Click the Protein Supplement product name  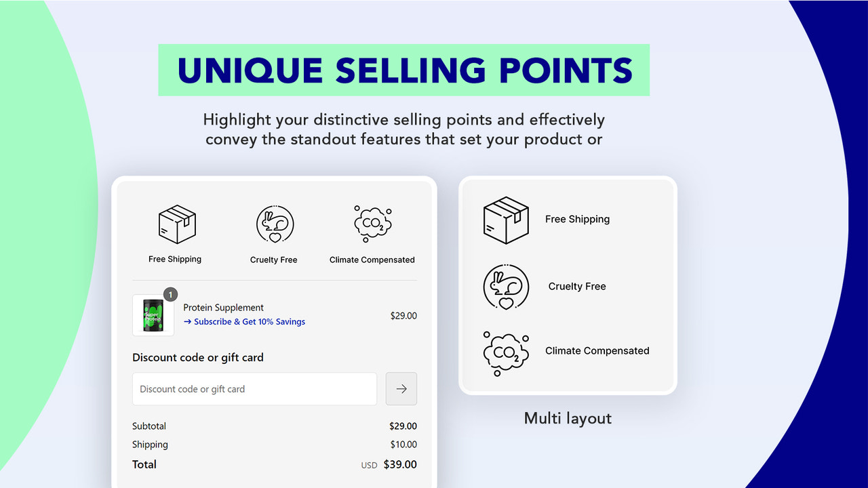pyautogui.click(x=224, y=308)
